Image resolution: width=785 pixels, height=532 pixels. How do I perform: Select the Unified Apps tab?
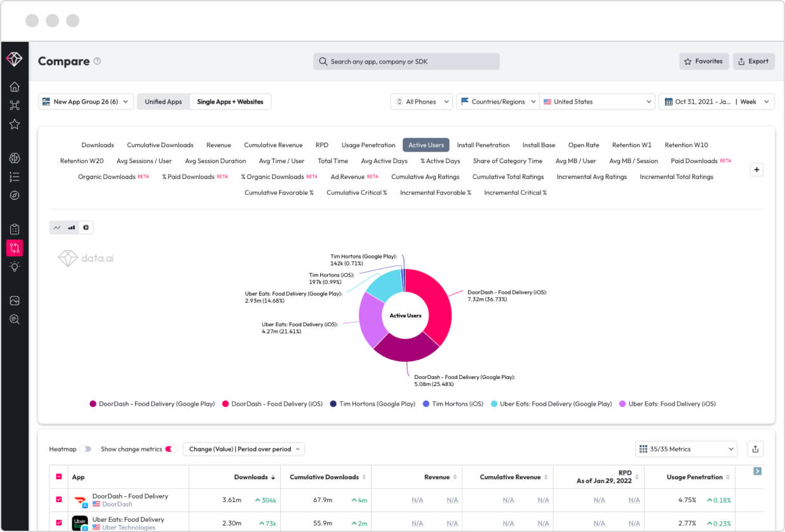(x=163, y=102)
